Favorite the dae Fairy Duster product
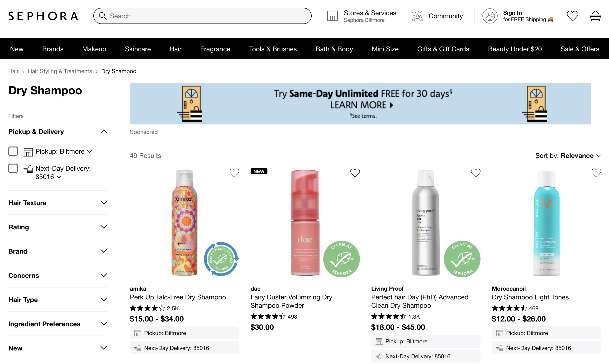This screenshot has width=609, height=364. 355,173
